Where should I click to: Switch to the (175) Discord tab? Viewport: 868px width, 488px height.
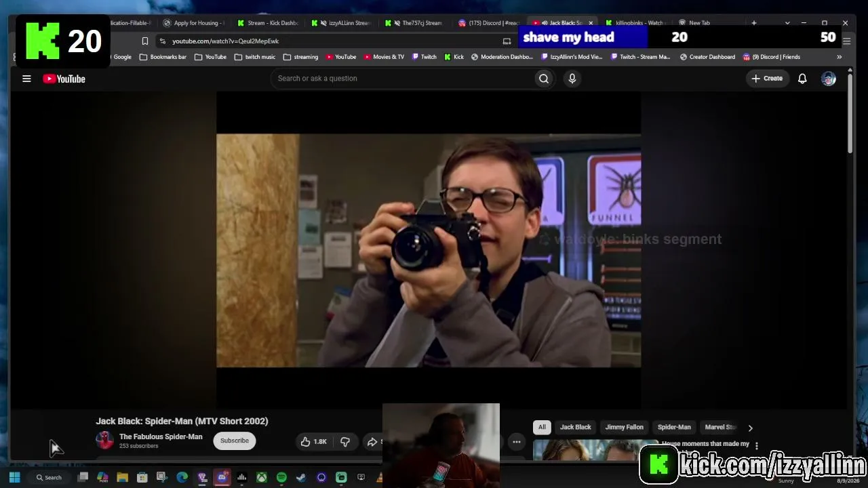(x=489, y=23)
